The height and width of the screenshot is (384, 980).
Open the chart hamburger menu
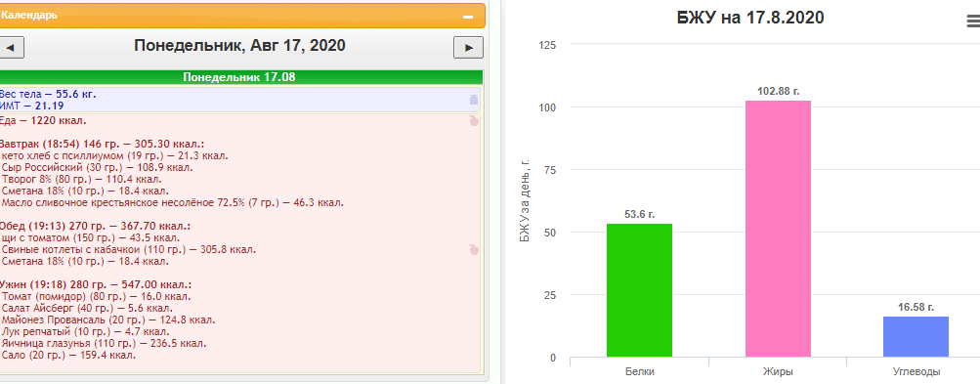[x=973, y=21]
